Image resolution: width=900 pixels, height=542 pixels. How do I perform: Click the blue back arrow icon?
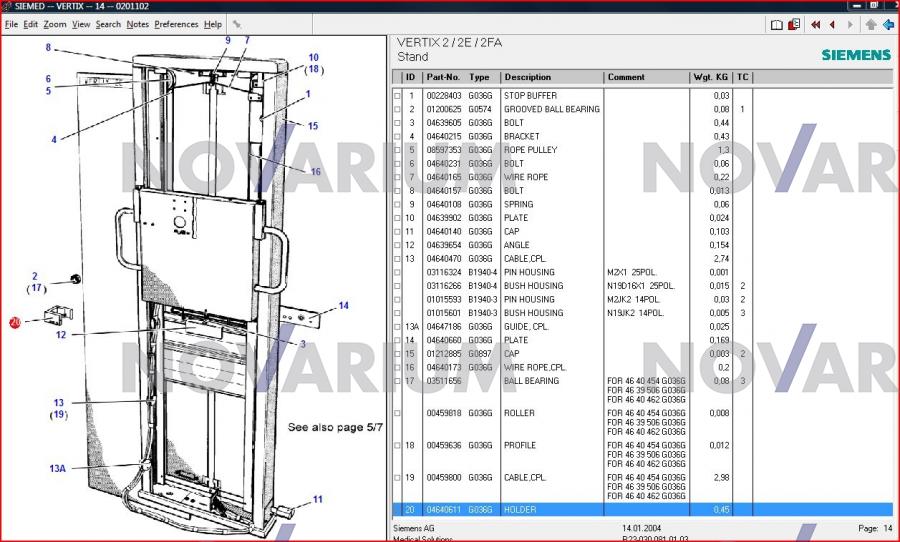888,24
